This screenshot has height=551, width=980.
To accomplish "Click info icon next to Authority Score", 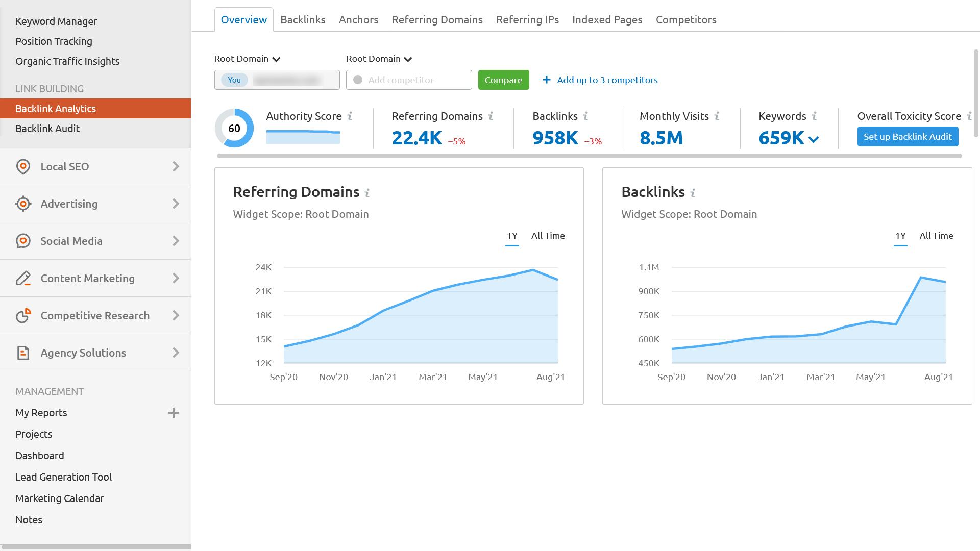I will pos(350,116).
